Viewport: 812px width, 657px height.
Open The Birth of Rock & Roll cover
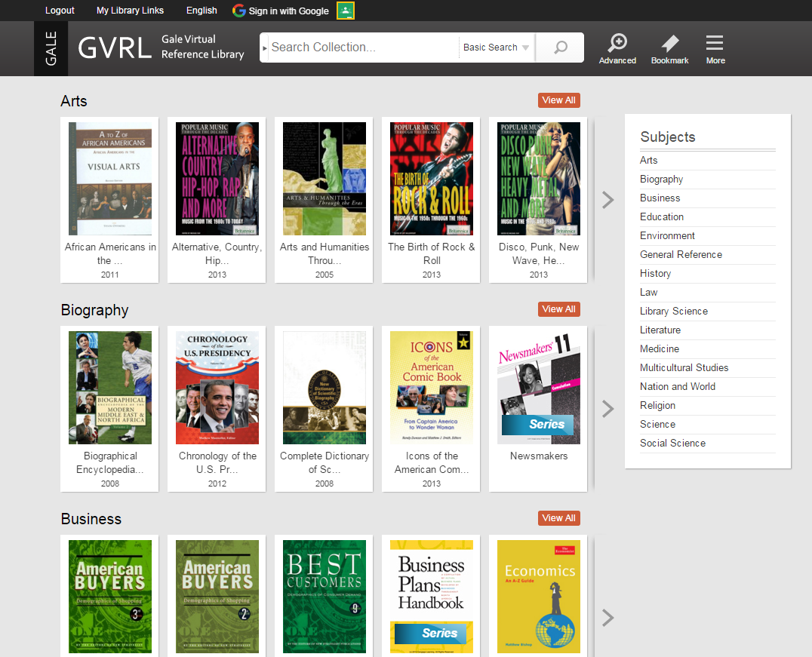tap(431, 178)
